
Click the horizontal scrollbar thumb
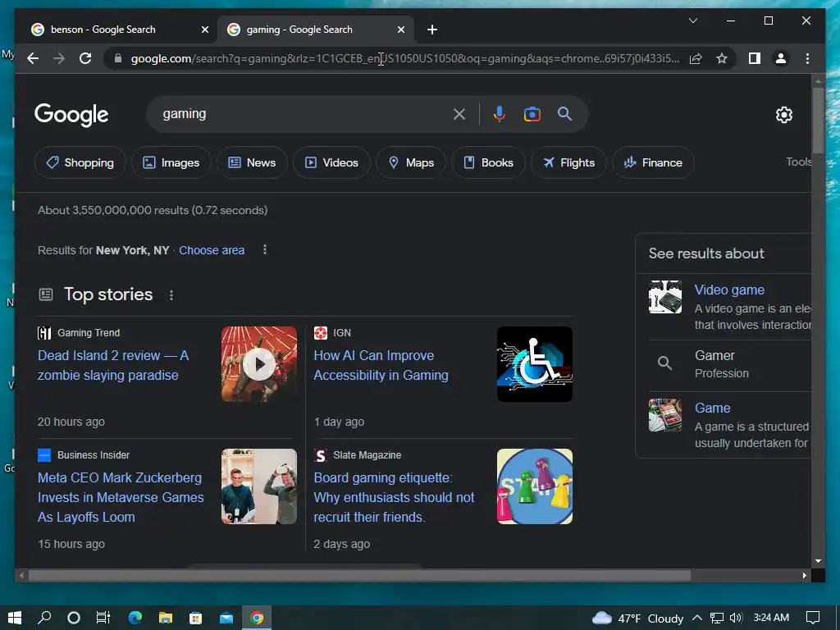[359, 575]
